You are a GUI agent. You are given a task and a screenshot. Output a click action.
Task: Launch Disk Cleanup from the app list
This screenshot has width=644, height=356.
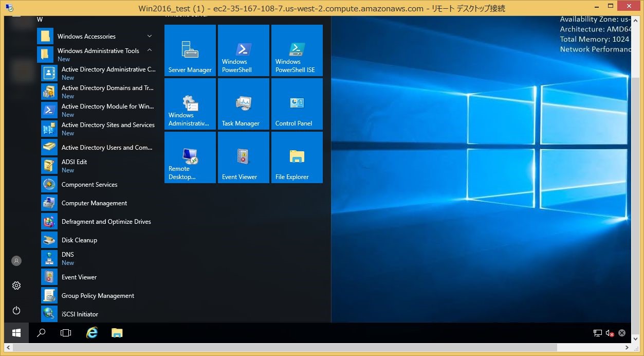[99, 240]
